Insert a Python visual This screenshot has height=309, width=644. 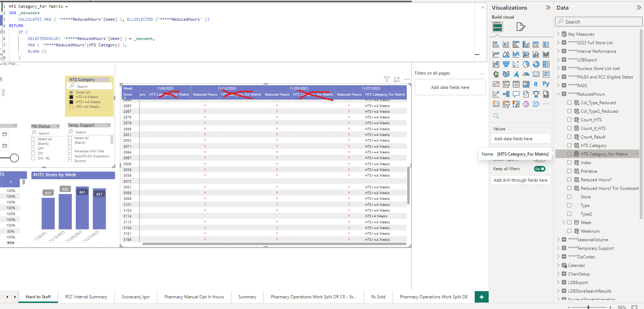coord(546,84)
